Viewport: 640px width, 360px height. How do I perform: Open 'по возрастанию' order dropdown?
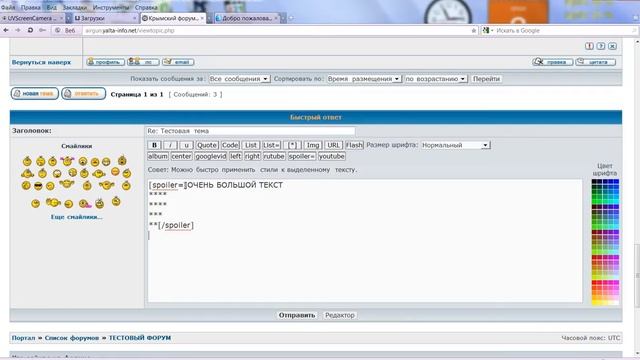(x=436, y=79)
